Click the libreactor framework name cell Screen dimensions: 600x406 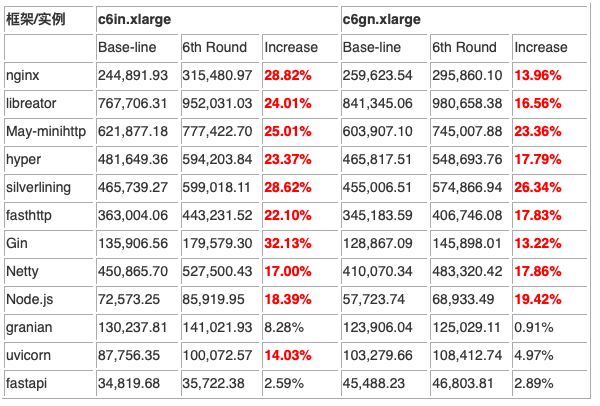(31, 103)
